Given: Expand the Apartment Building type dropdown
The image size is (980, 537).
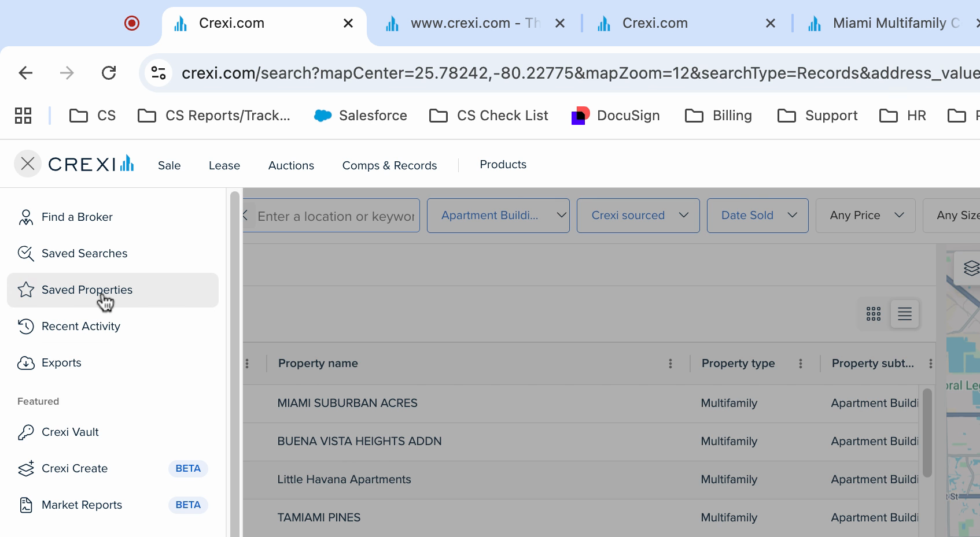Looking at the screenshot, I should (498, 216).
